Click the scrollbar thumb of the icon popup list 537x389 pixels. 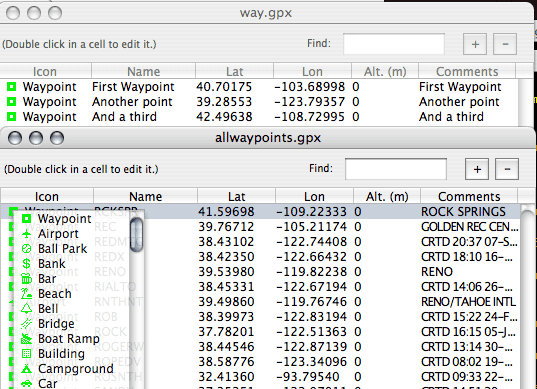pyautogui.click(x=137, y=235)
